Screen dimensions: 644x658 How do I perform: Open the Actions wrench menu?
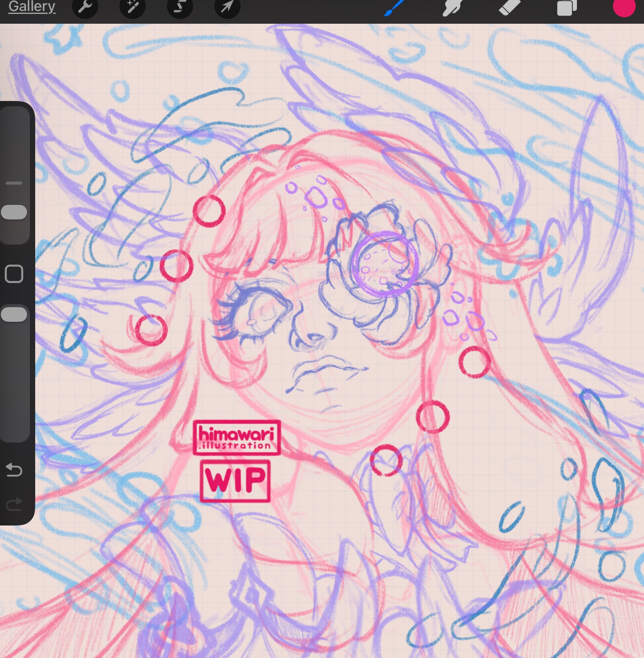click(85, 7)
